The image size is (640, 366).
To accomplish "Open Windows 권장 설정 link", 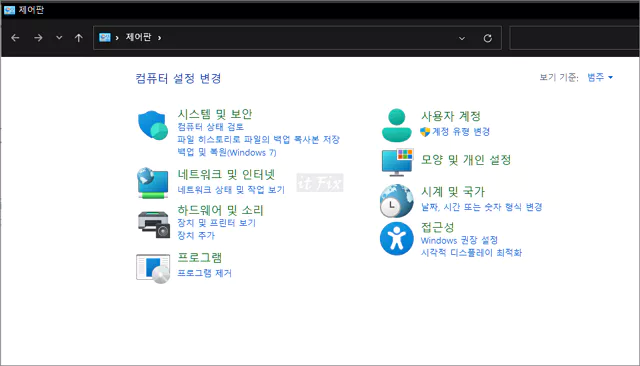I will [x=459, y=240].
